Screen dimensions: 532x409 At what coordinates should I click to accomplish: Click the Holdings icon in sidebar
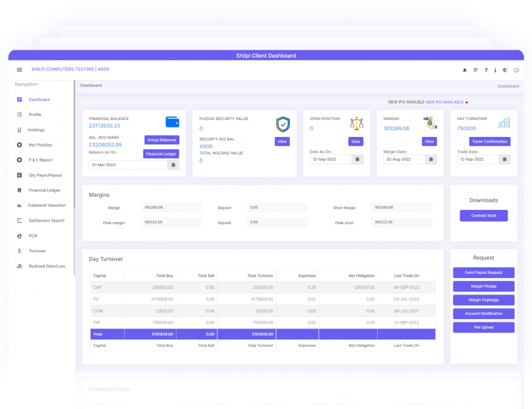[x=19, y=130]
